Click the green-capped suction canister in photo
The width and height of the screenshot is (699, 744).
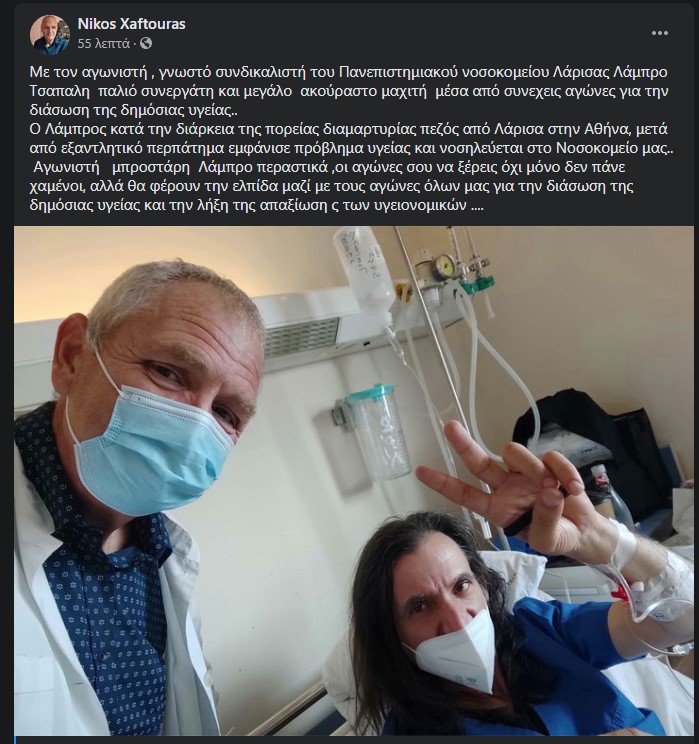[376, 431]
